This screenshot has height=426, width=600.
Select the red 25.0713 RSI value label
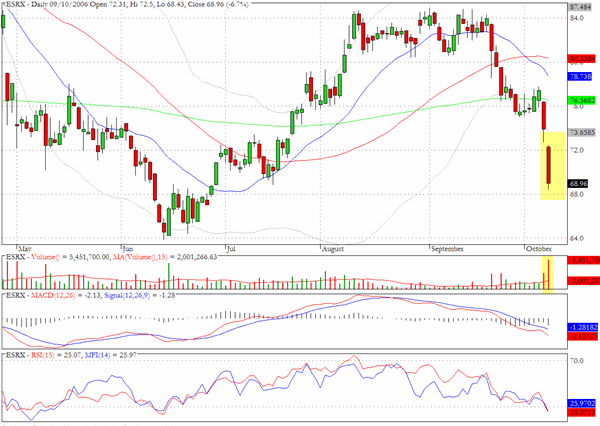point(582,412)
